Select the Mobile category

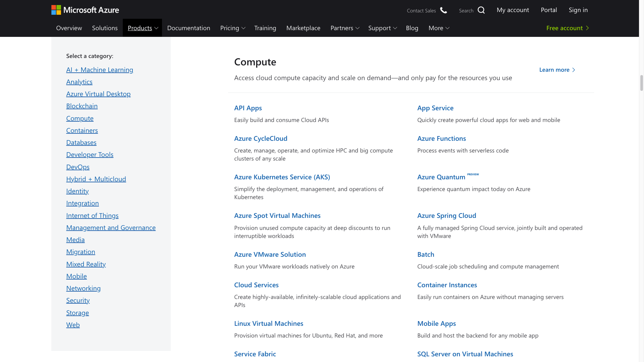pos(76,276)
